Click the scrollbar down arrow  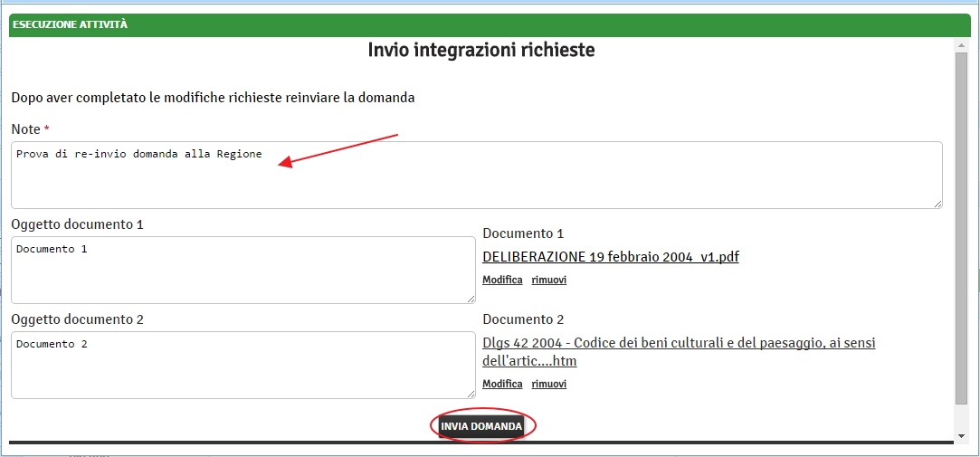tap(961, 436)
